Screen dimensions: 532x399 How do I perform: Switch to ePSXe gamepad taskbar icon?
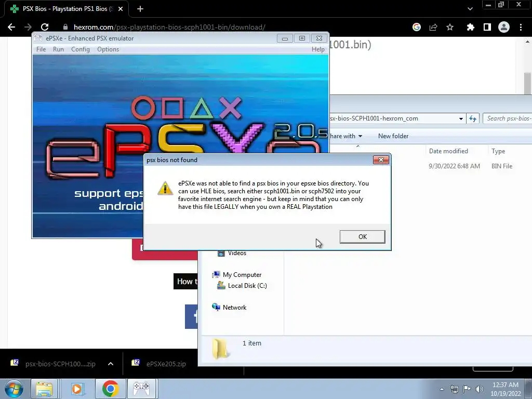pyautogui.click(x=141, y=389)
